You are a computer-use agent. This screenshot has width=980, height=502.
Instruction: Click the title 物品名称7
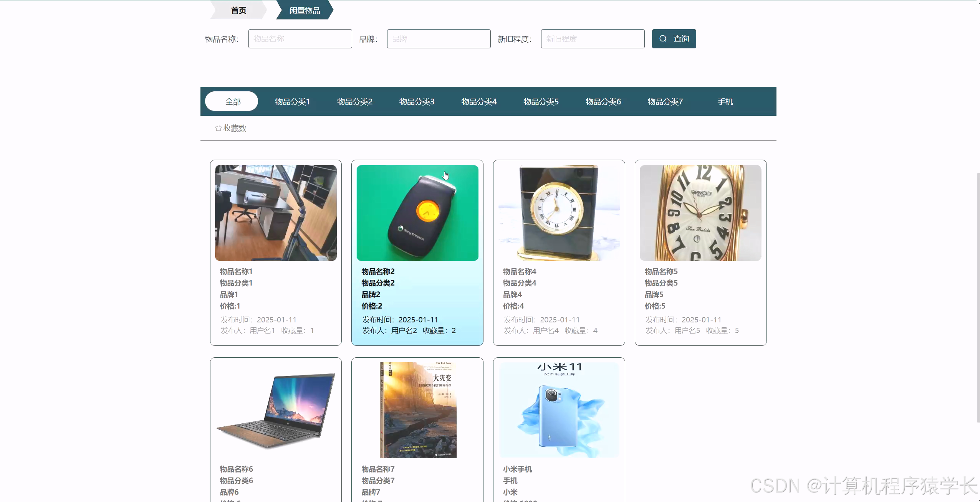click(378, 469)
